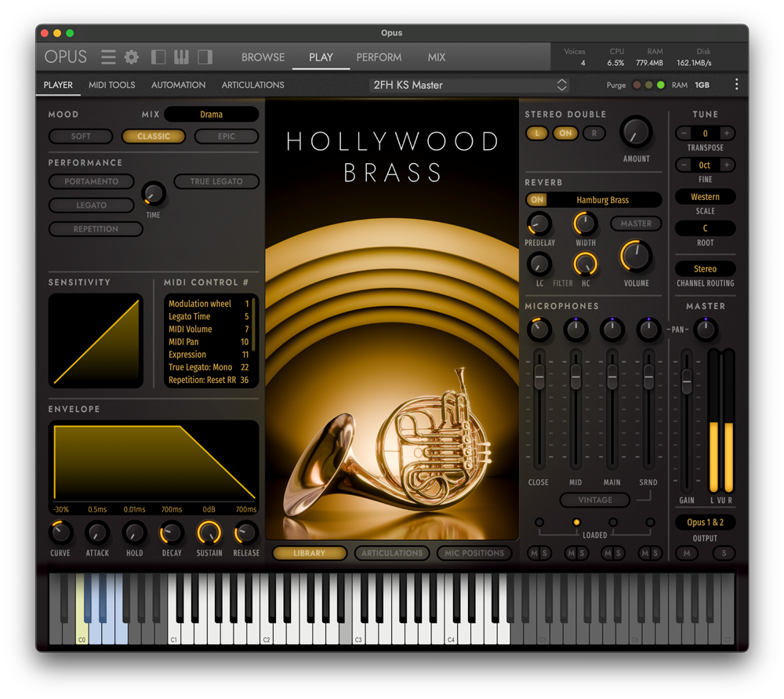Image resolution: width=784 pixels, height=699 pixels.
Task: Toggle the left sidebar panel icon
Action: (158, 57)
